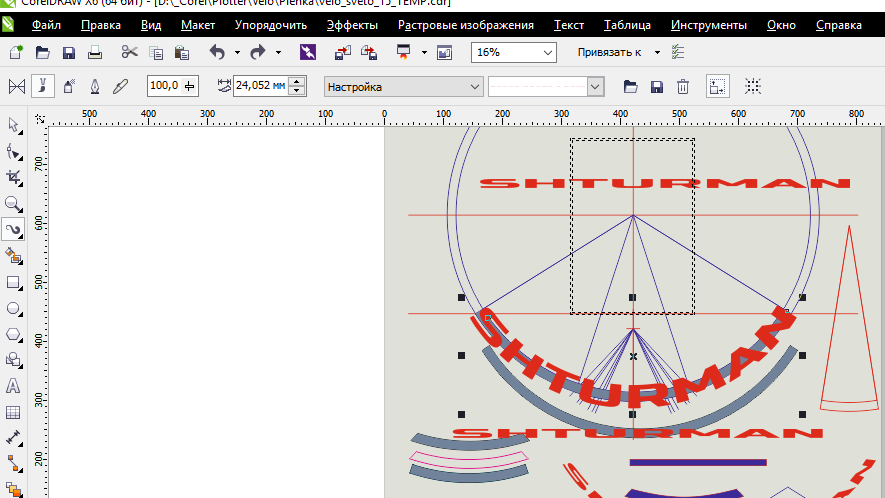This screenshot has height=498, width=885.
Task: Toggle bounding box display button
Action: click(753, 86)
